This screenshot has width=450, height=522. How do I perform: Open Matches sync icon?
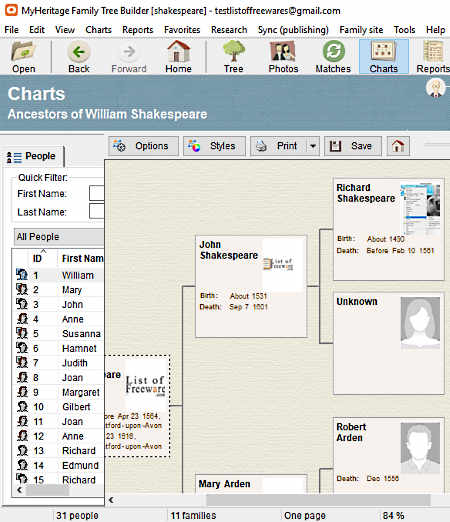333,57
